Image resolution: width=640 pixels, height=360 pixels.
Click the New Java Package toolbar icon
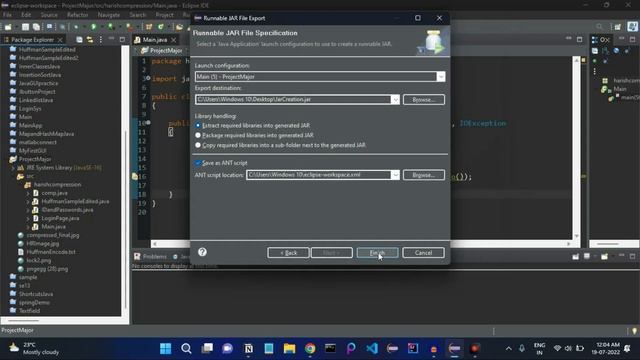(149, 27)
